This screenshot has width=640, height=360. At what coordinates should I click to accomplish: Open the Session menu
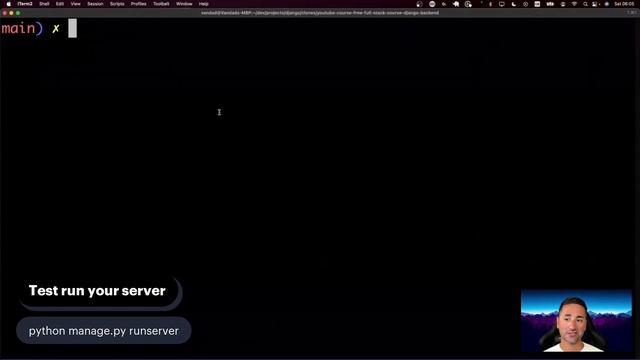coord(95,4)
